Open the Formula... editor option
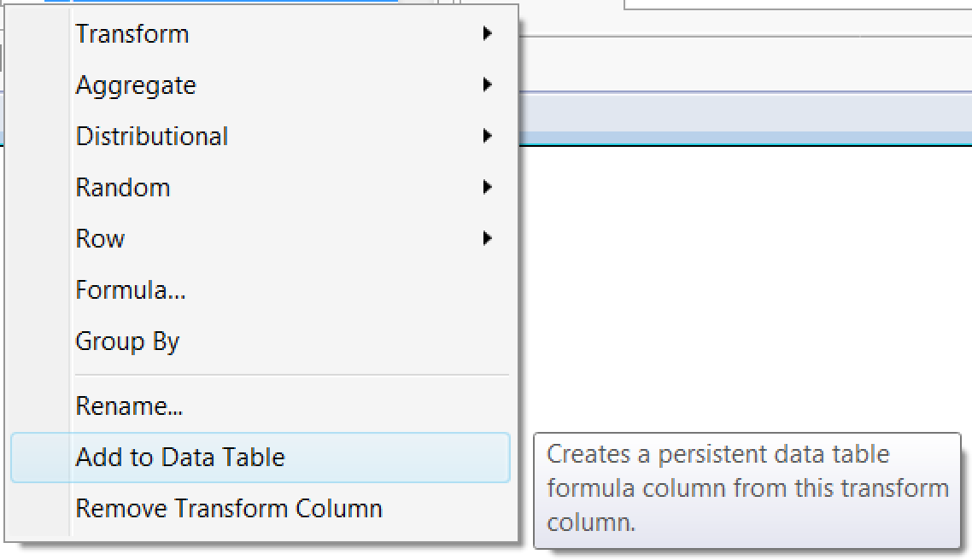This screenshot has height=560, width=972. [131, 290]
